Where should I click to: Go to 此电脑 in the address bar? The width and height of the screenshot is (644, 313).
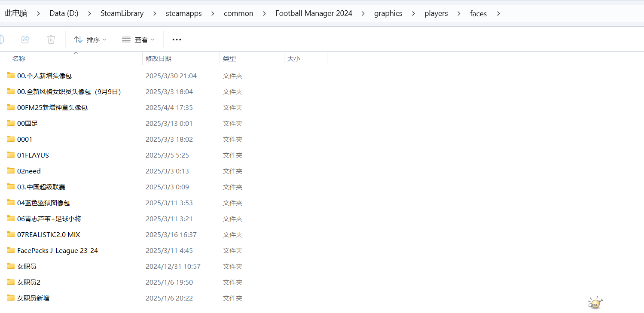[16, 13]
